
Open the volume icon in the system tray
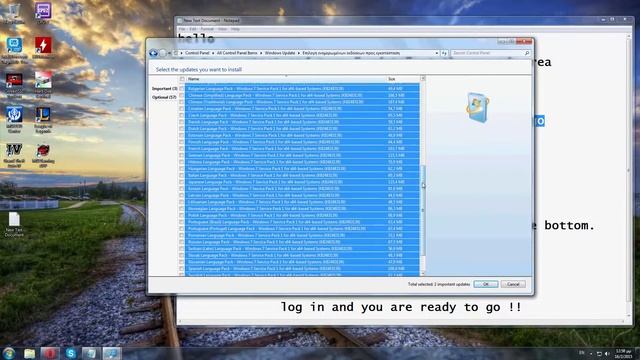pyautogui.click(x=607, y=354)
